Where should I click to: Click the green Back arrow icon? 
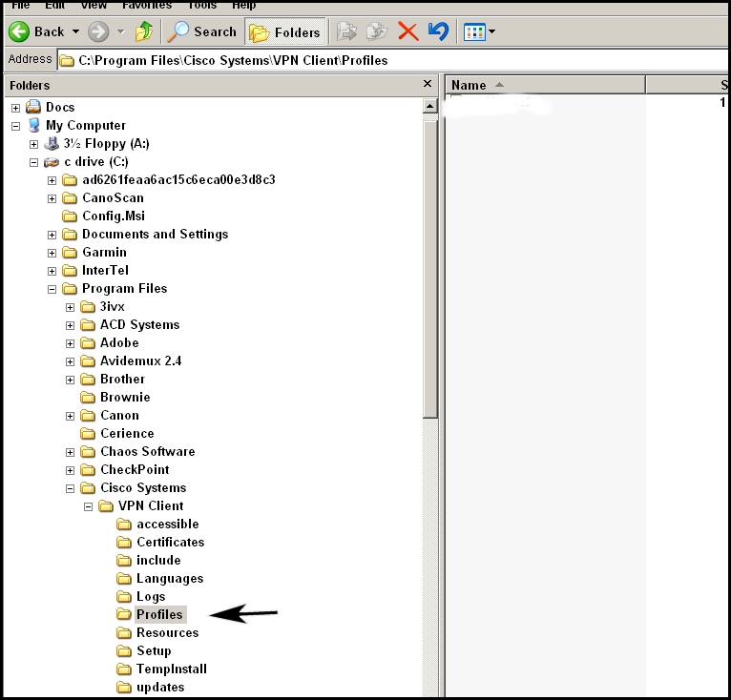[x=19, y=31]
